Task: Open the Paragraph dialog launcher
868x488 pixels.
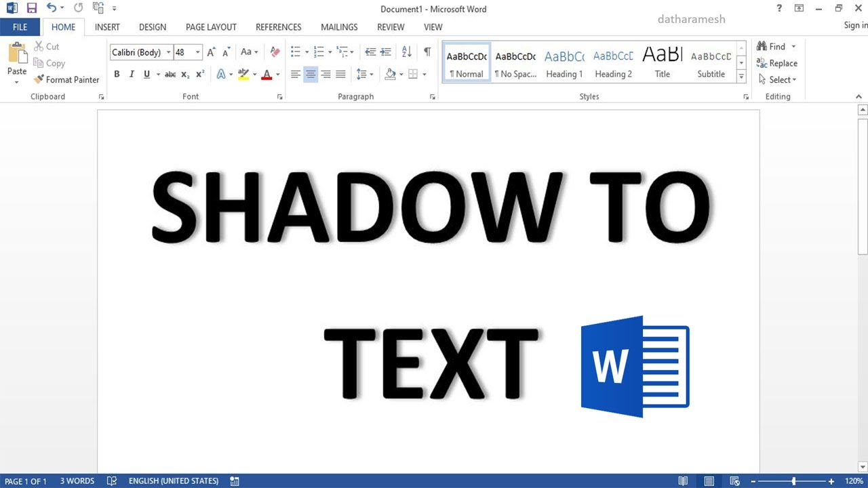Action: (x=433, y=98)
